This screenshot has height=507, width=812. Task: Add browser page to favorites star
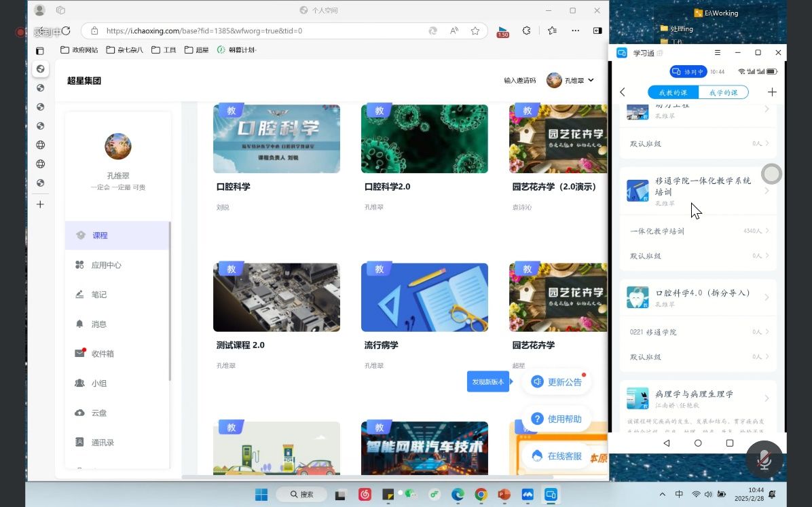[475, 31]
